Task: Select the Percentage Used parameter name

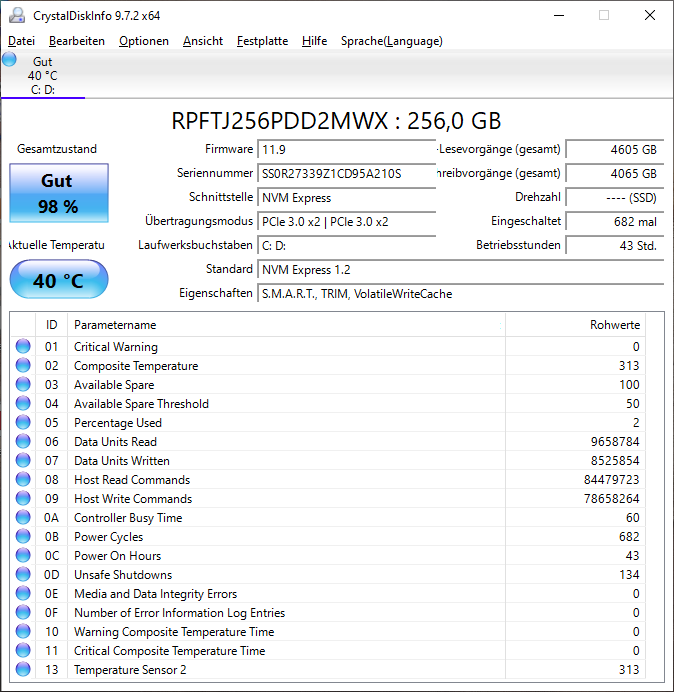Action: pos(118,423)
